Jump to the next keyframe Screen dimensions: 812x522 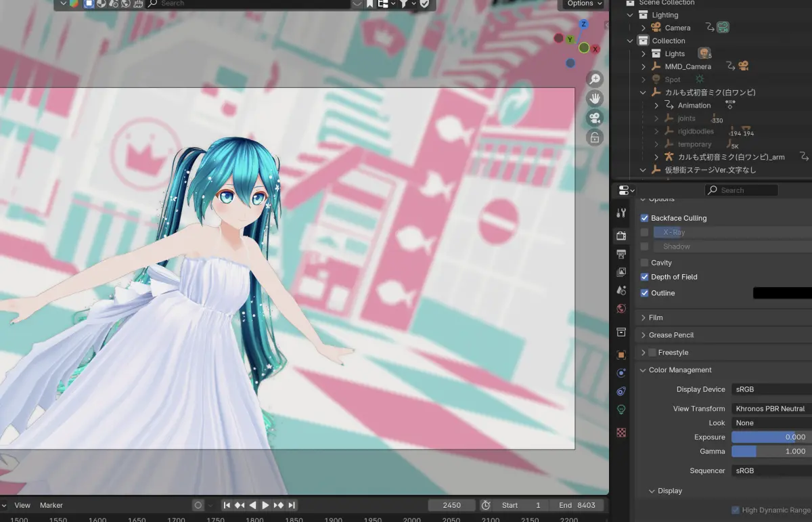(279, 505)
